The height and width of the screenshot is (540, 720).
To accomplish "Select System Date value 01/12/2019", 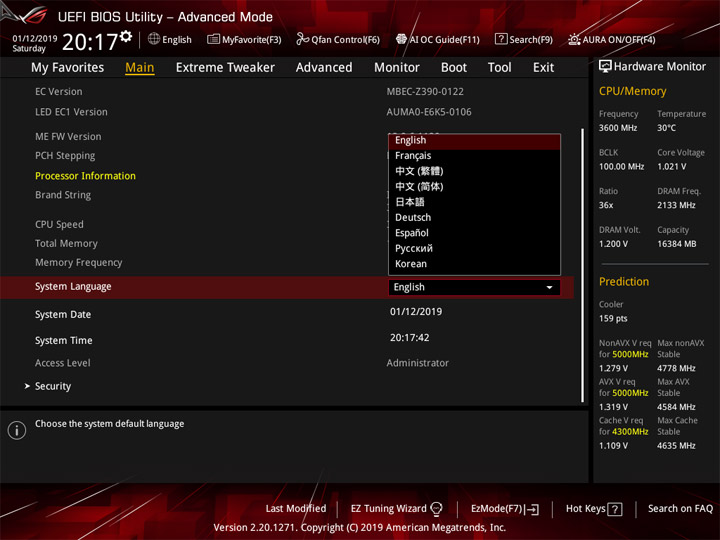I will (x=416, y=312).
